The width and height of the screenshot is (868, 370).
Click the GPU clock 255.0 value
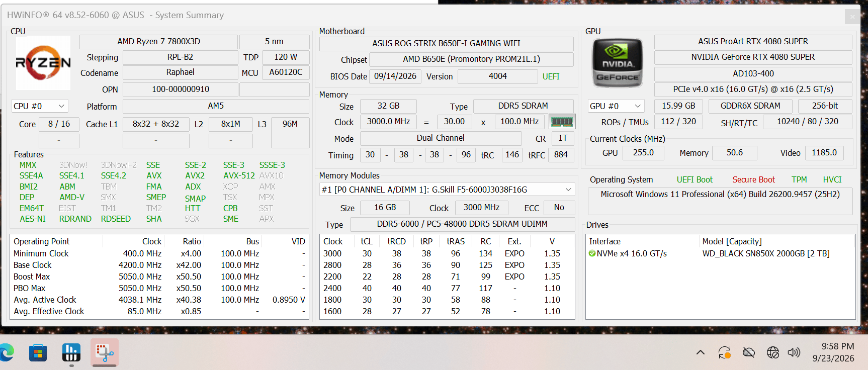tap(643, 153)
